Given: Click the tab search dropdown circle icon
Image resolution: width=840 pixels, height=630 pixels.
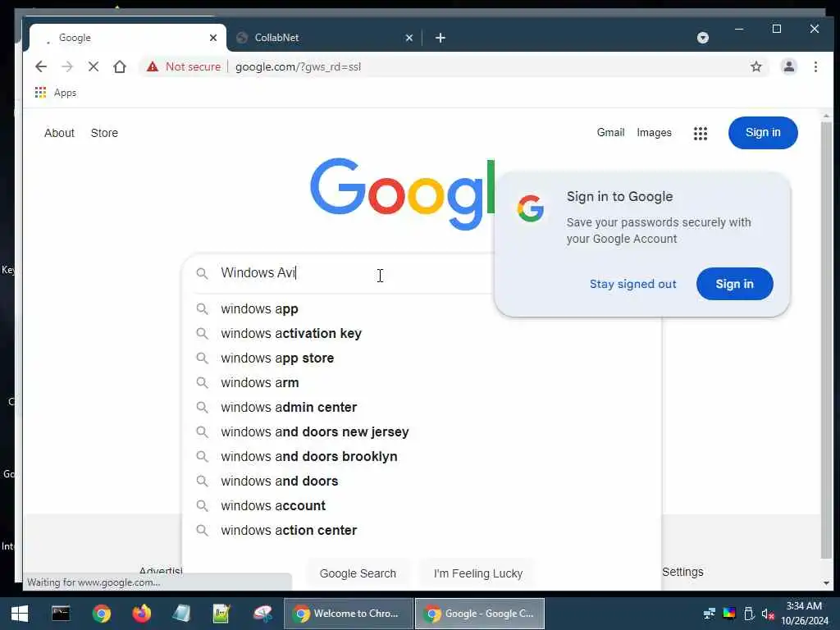Looking at the screenshot, I should [x=703, y=38].
